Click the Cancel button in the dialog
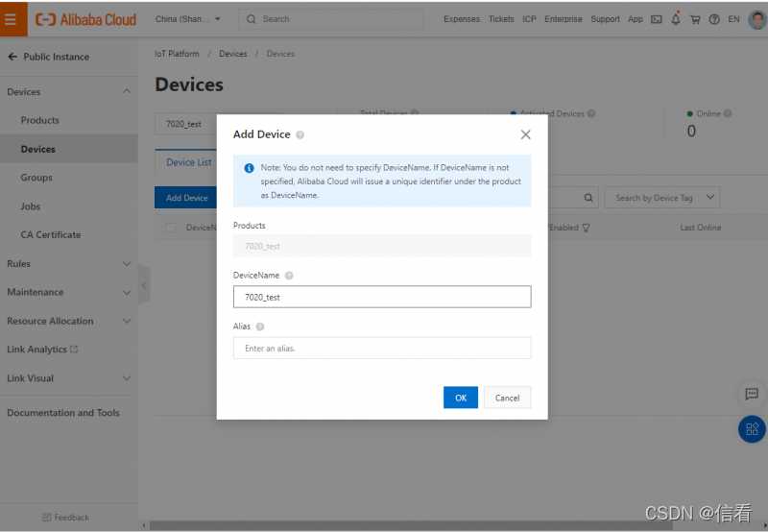 click(508, 398)
